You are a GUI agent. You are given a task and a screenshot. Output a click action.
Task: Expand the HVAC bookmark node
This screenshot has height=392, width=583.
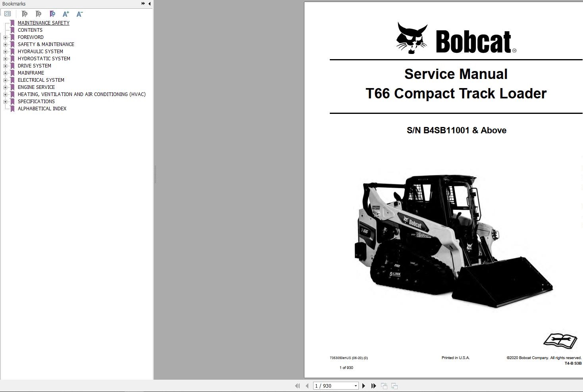point(6,94)
